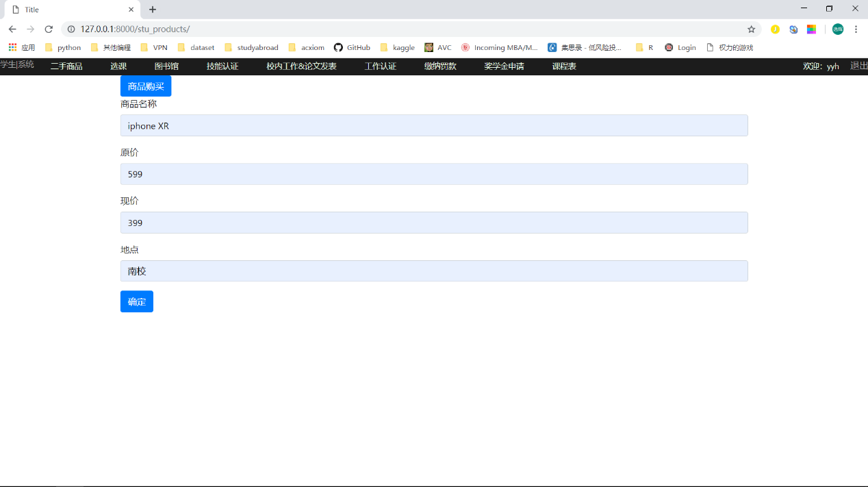Open the acxiom bookmark folder
868x487 pixels.
tap(307, 47)
